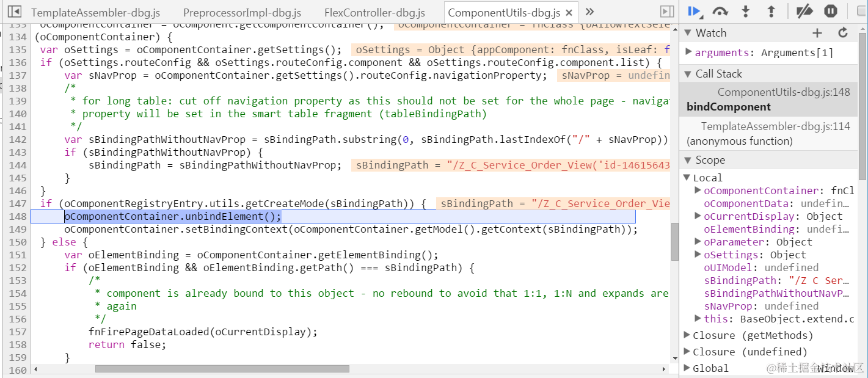
Task: Expand the arguments watch entry
Action: (x=688, y=53)
